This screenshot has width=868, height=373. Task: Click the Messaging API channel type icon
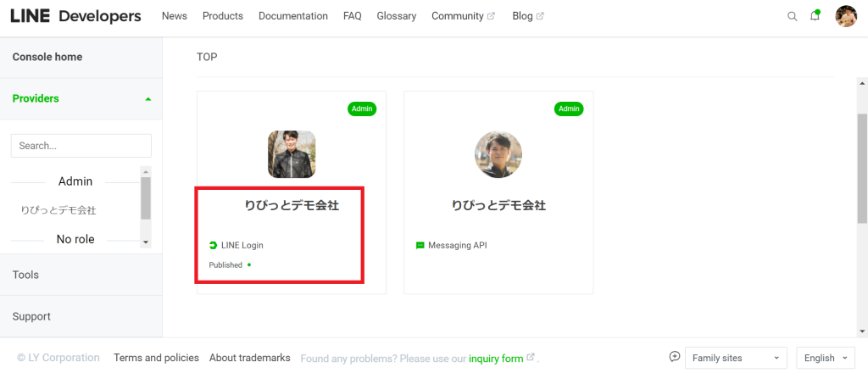coord(420,245)
